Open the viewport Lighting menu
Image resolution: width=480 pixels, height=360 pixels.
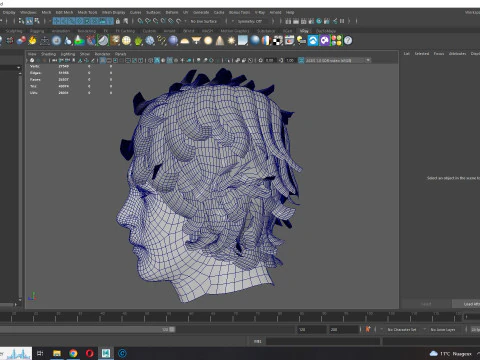pos(68,54)
